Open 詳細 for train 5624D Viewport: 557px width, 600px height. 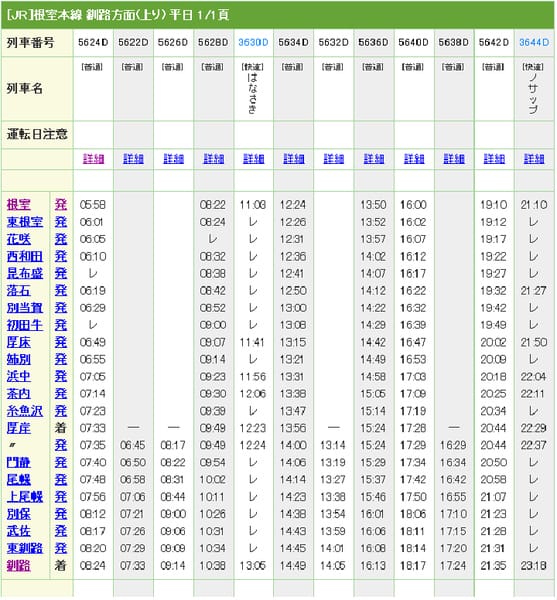coord(93,159)
